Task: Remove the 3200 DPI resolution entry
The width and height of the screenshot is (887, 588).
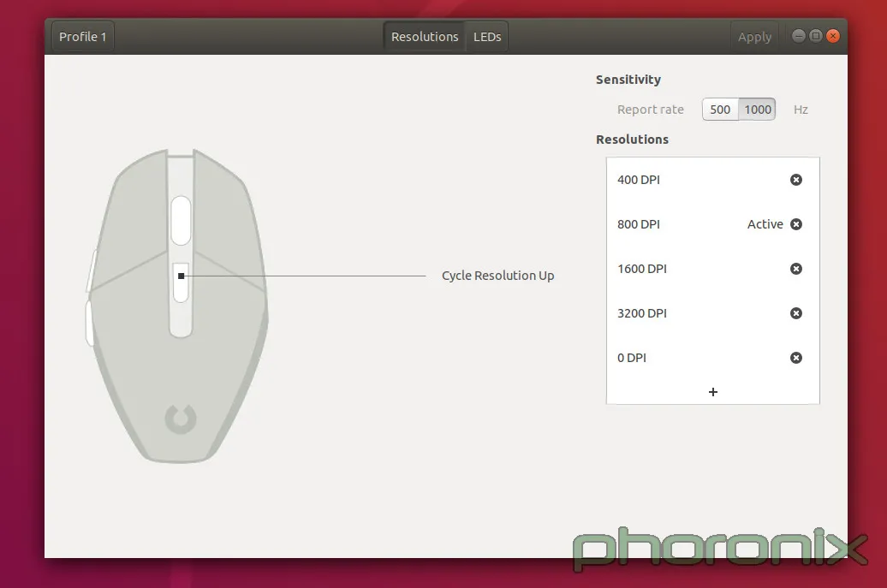Action: [x=796, y=313]
